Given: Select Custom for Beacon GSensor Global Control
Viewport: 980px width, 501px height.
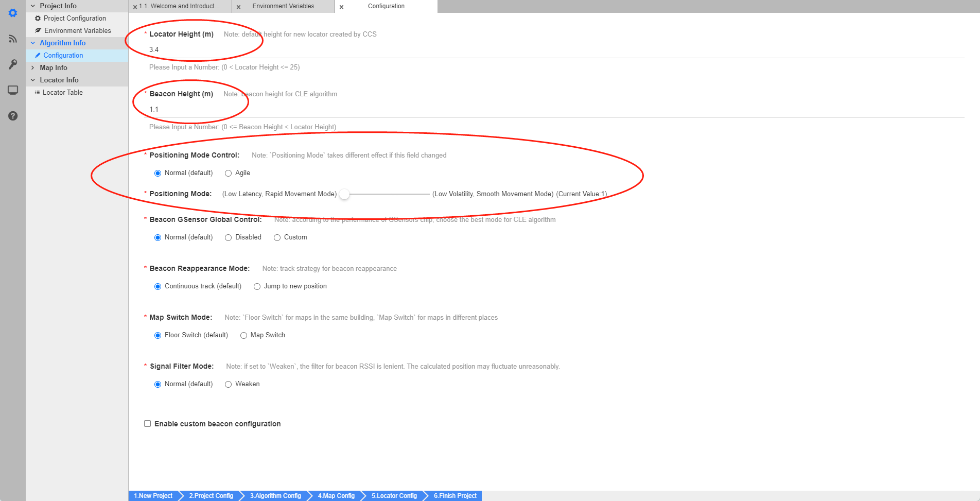Looking at the screenshot, I should click(x=277, y=238).
